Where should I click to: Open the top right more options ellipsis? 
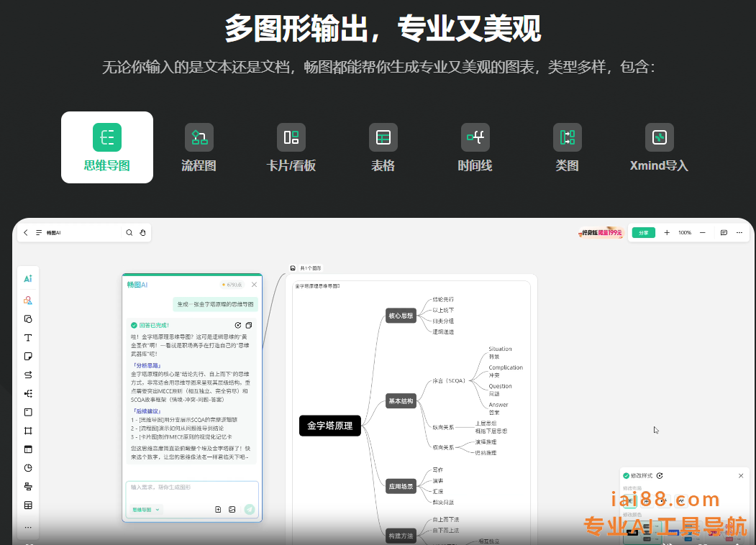[x=739, y=233]
